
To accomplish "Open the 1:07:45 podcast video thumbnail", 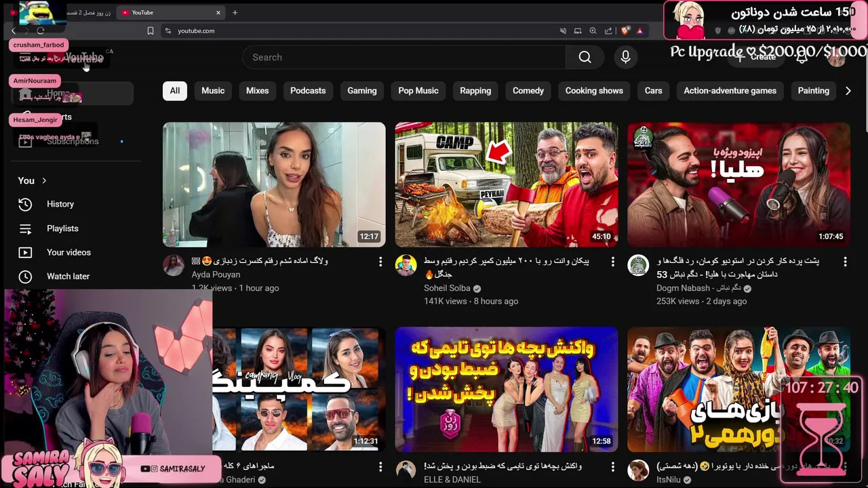I will [x=738, y=184].
